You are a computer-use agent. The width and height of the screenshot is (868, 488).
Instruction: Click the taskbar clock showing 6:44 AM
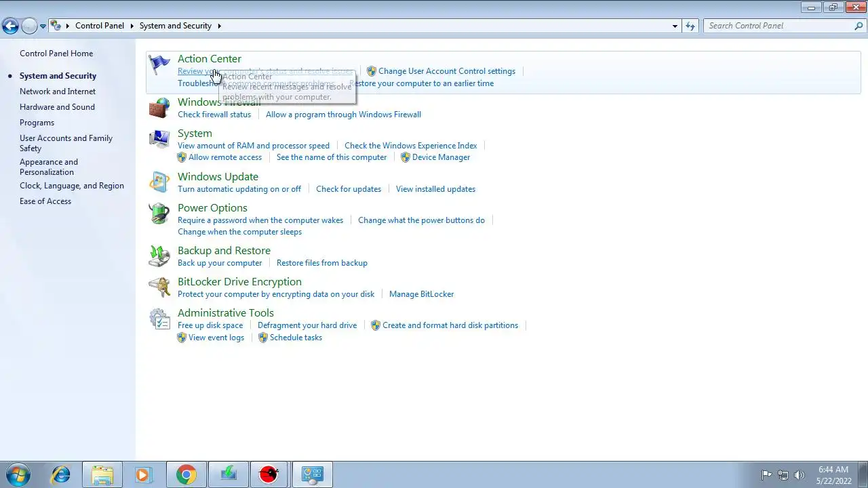tap(833, 474)
